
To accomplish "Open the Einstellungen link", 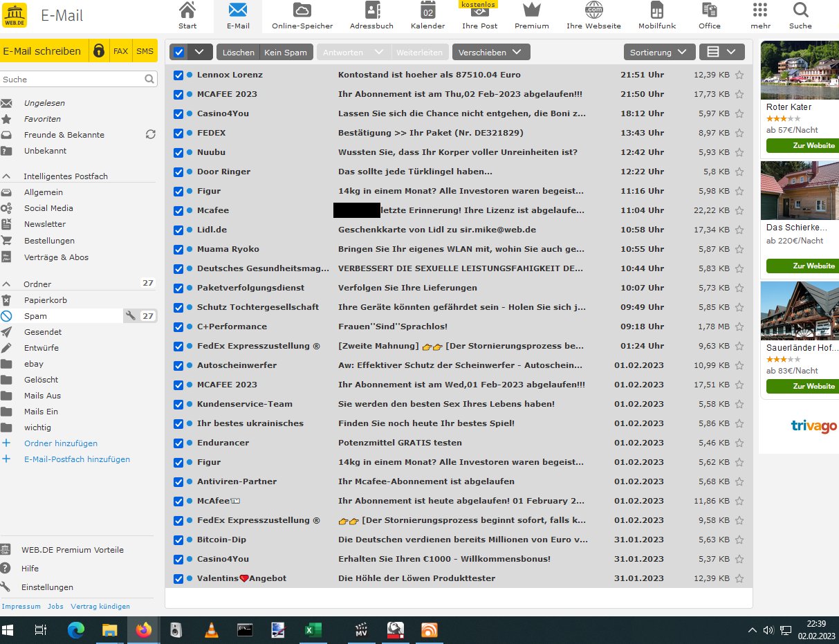I will 47,587.
